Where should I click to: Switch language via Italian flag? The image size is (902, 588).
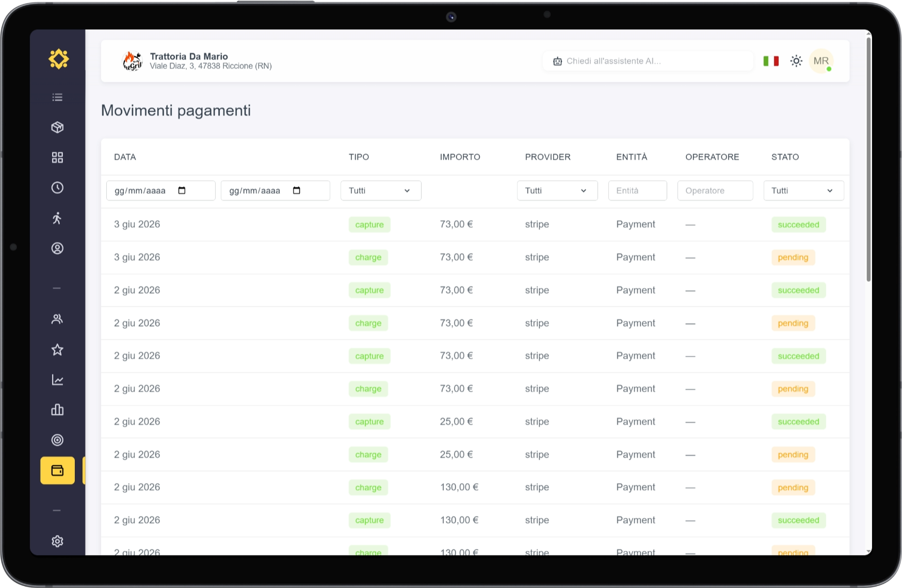tap(771, 61)
